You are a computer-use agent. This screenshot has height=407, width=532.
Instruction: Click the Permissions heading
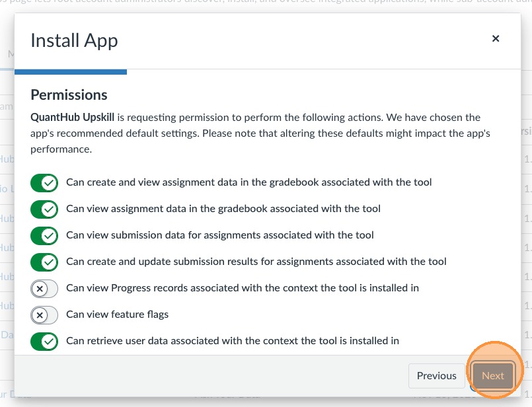point(69,95)
